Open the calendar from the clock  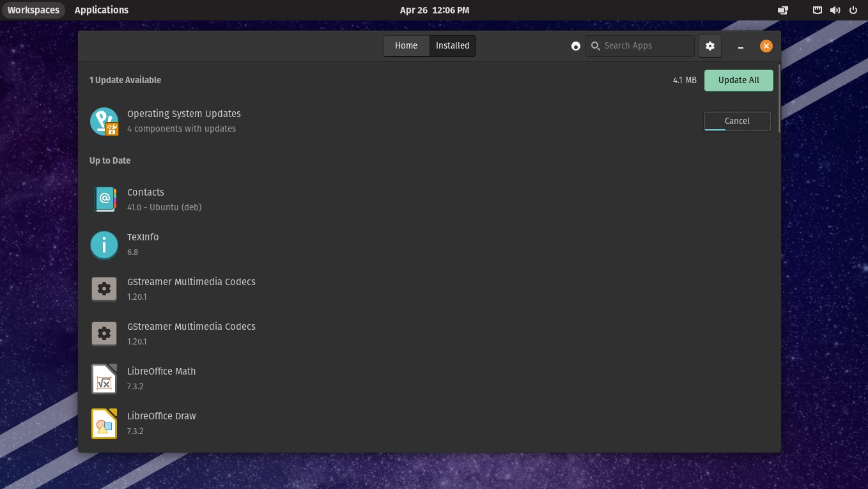click(x=434, y=10)
